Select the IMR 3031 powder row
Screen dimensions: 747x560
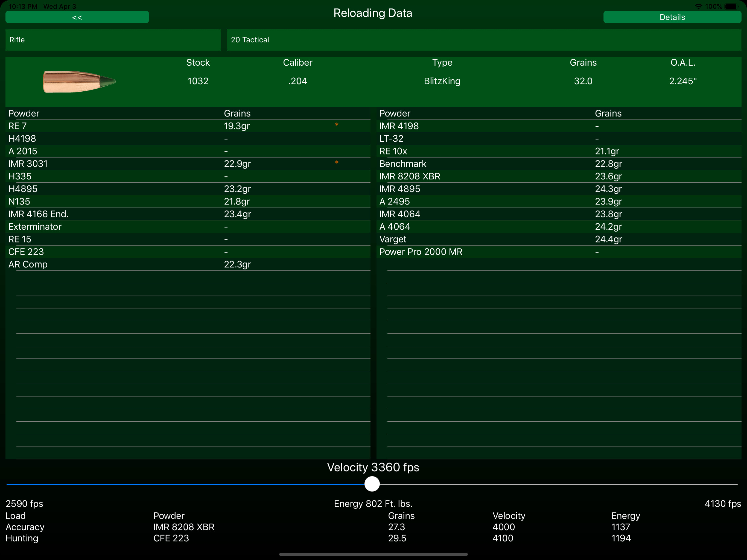[188, 164]
